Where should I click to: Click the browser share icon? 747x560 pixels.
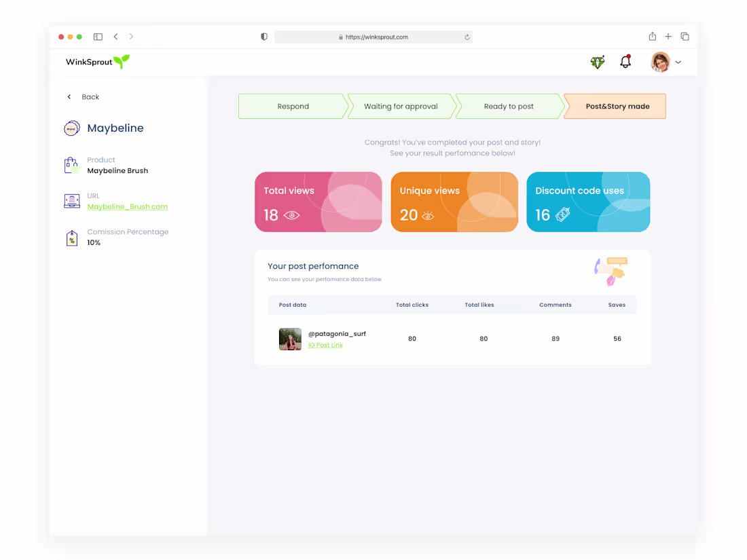652,36
